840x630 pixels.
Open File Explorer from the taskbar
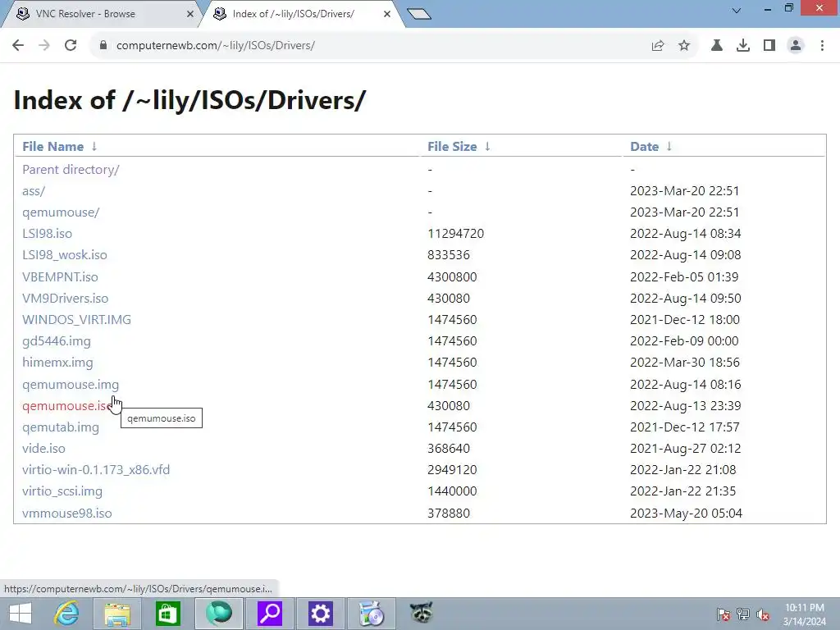coord(117,614)
